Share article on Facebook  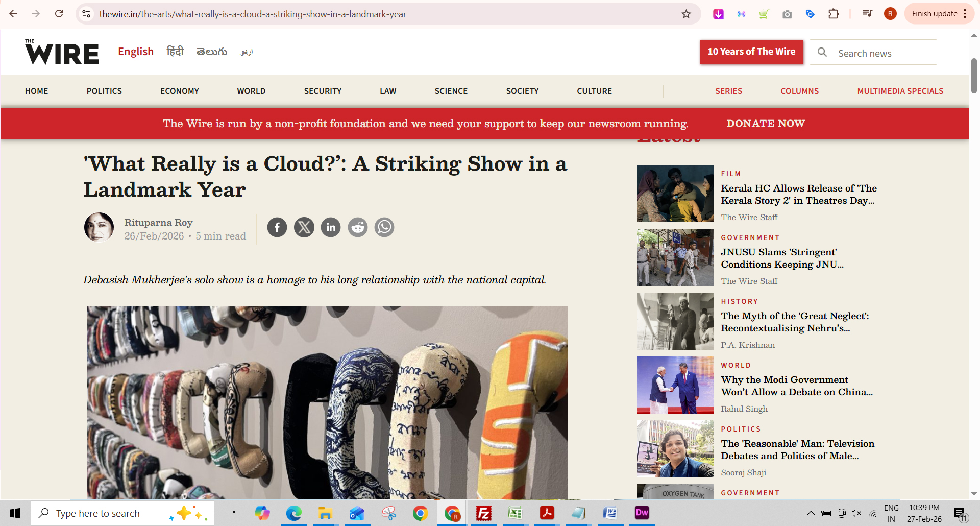coord(277,227)
